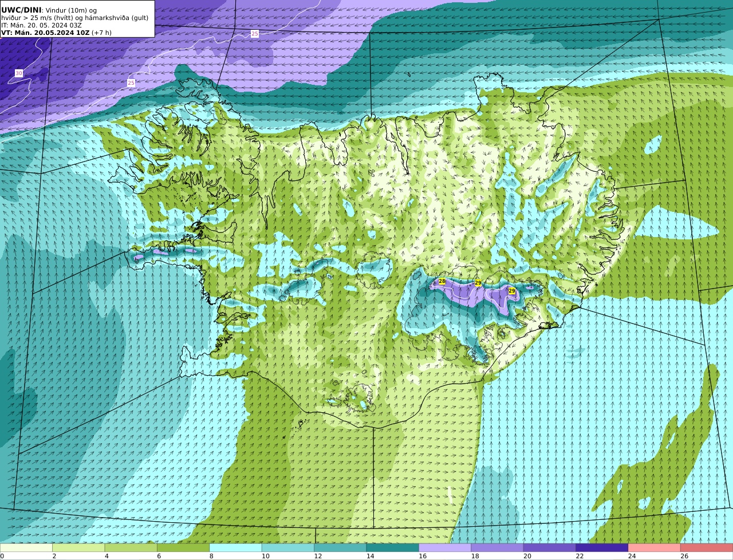Screen dimensions: 733x560
Task: Click the pale yellow 0–2 m/s legend swatch
Action: pos(26,548)
